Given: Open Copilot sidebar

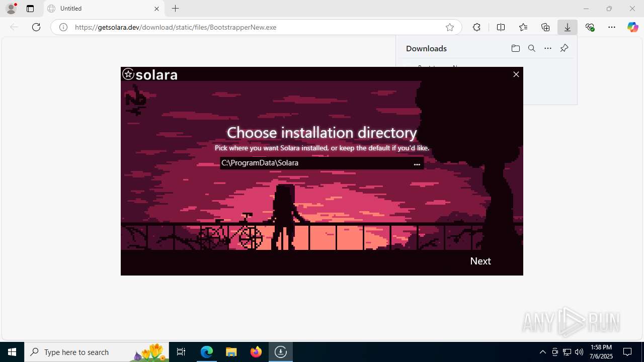Looking at the screenshot, I should pyautogui.click(x=632, y=27).
